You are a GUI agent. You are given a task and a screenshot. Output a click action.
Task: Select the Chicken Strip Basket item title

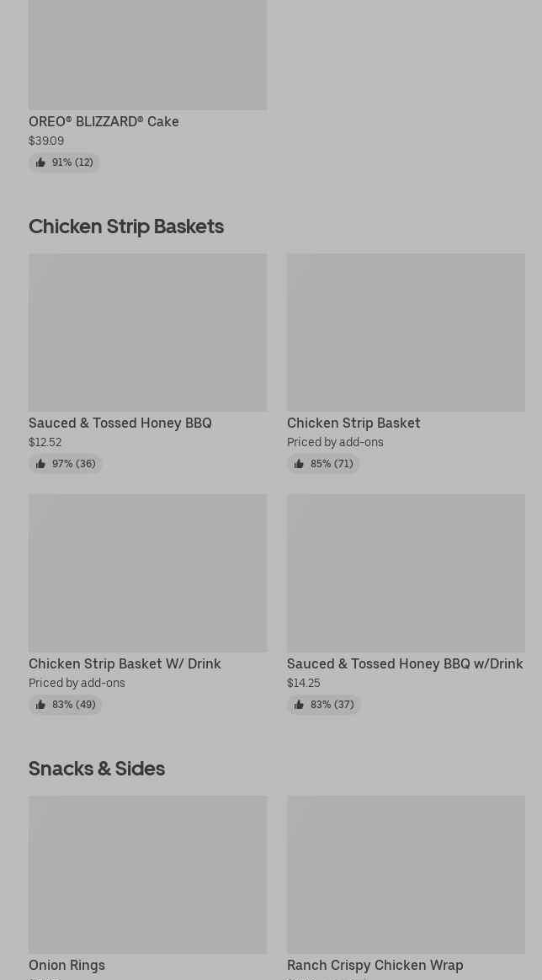(353, 423)
